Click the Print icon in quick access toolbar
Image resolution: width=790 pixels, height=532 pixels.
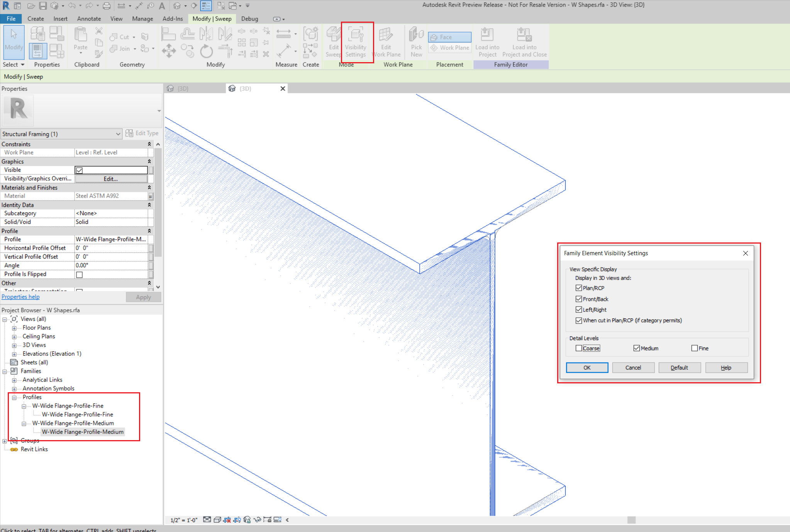tap(107, 6)
